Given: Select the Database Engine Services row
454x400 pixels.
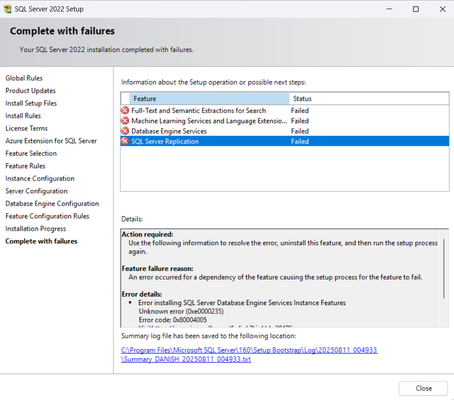Looking at the screenshot, I should pos(285,131).
